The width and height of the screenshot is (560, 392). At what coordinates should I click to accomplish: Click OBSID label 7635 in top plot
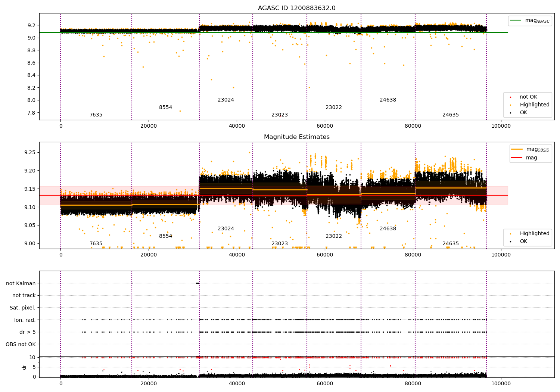(96, 115)
